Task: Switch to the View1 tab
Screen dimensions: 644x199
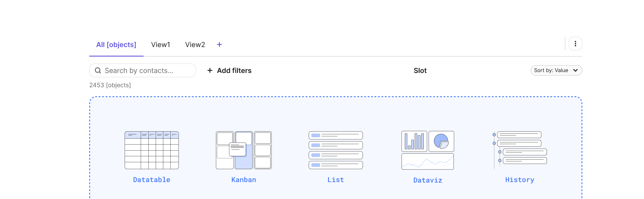Action: [161, 44]
